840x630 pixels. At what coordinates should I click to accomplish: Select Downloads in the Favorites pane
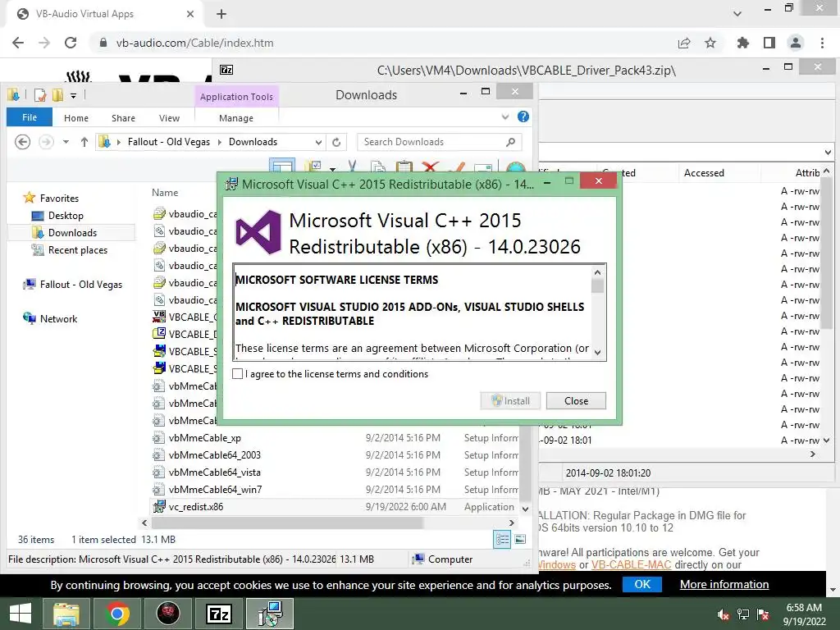click(72, 232)
